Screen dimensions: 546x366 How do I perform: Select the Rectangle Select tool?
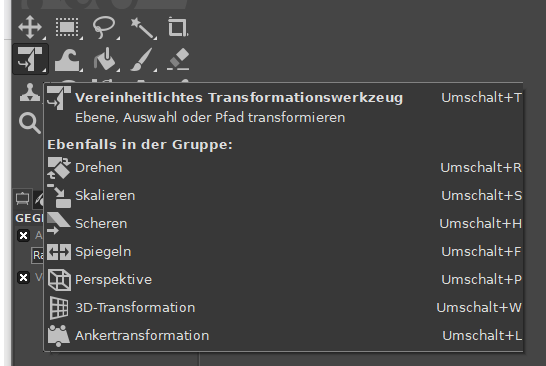pyautogui.click(x=68, y=27)
